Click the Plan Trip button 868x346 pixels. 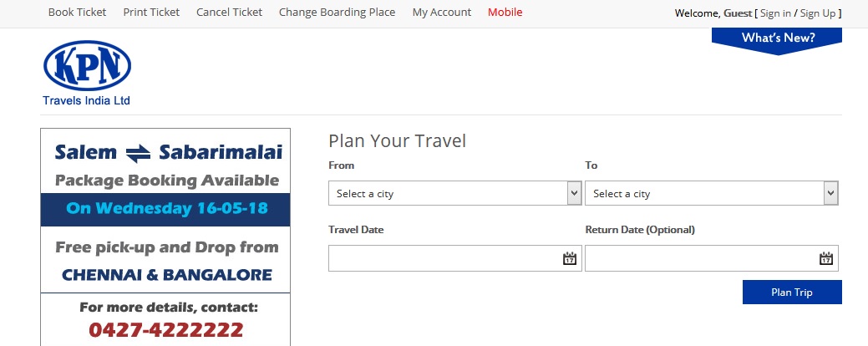coord(792,293)
